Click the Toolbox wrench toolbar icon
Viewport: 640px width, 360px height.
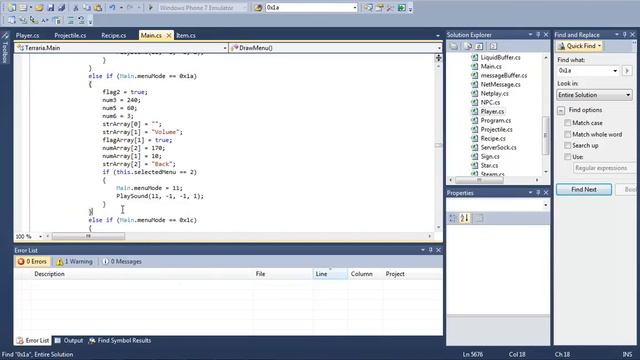(391, 7)
